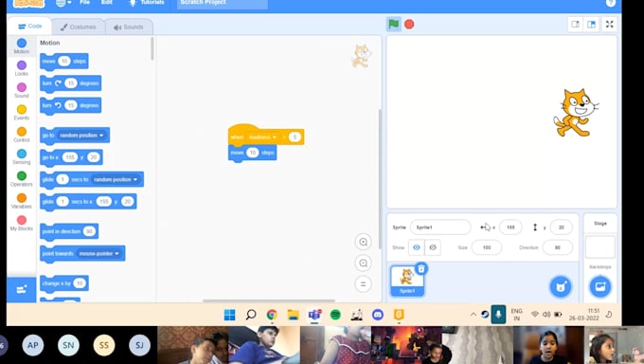The image size is (644, 364).
Task: Expand the when loudness dropdown in script
Action: tap(262, 136)
